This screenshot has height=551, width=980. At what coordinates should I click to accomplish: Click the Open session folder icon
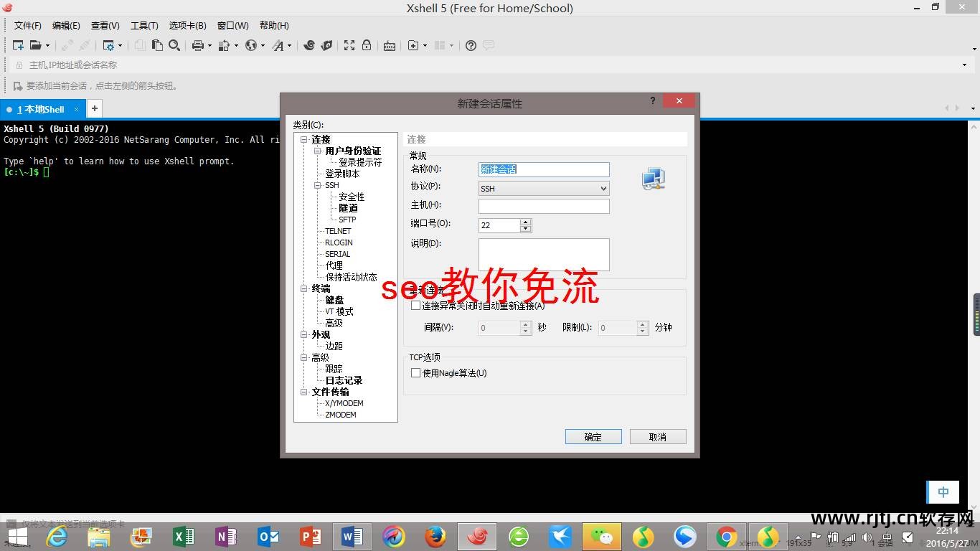point(35,45)
